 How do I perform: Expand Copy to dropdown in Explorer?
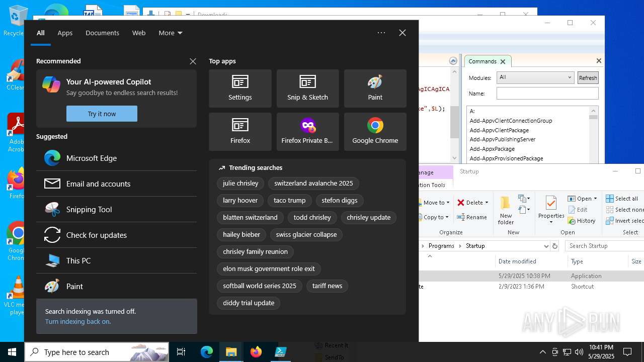click(x=447, y=217)
